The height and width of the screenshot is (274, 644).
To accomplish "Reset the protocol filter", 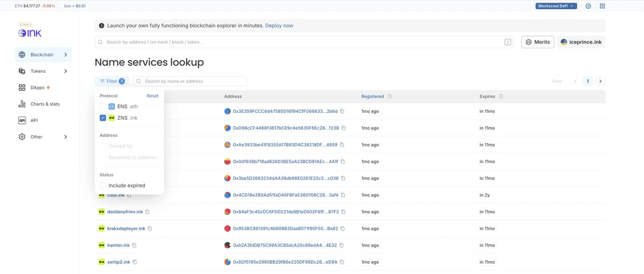I will pos(152,96).
